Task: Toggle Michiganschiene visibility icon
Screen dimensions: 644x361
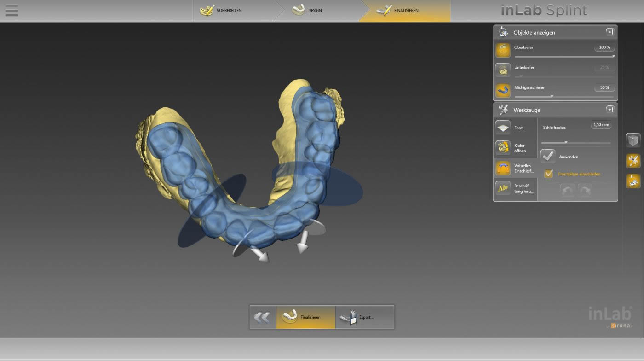Action: (503, 91)
